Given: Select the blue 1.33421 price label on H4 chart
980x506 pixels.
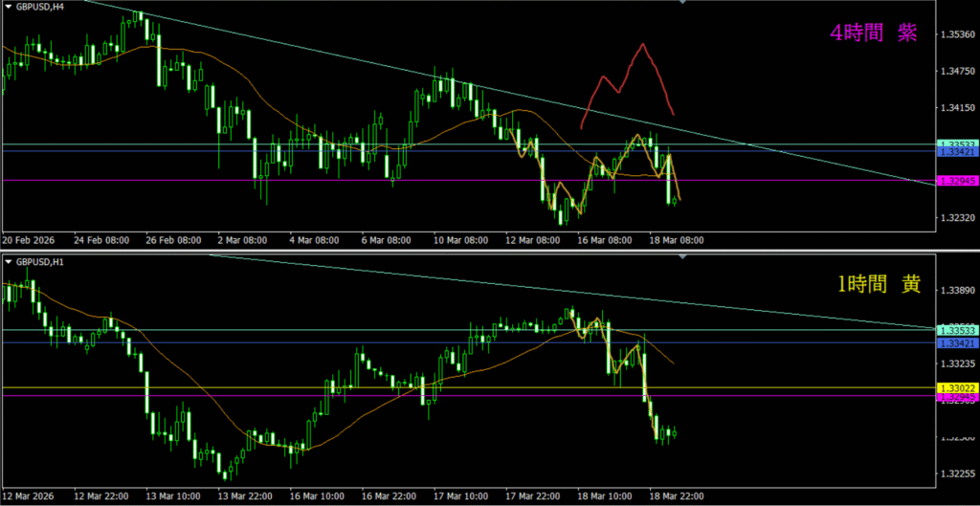Looking at the screenshot, I should [957, 152].
